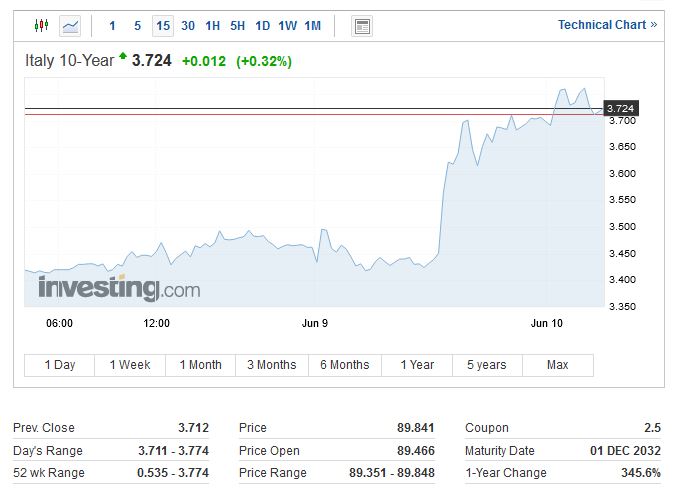Image resolution: width=673 pixels, height=502 pixels.
Task: View the 3 Months range
Action: click(272, 365)
